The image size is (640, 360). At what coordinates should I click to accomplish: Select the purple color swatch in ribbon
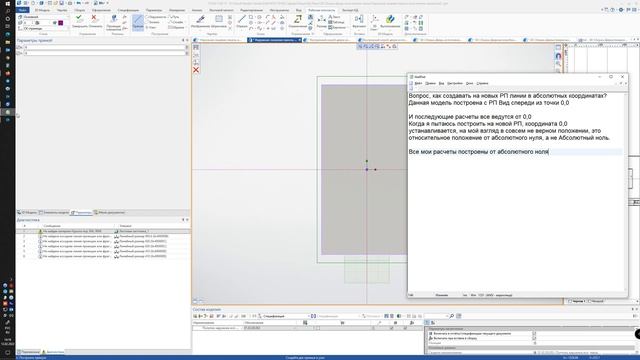[60, 23]
